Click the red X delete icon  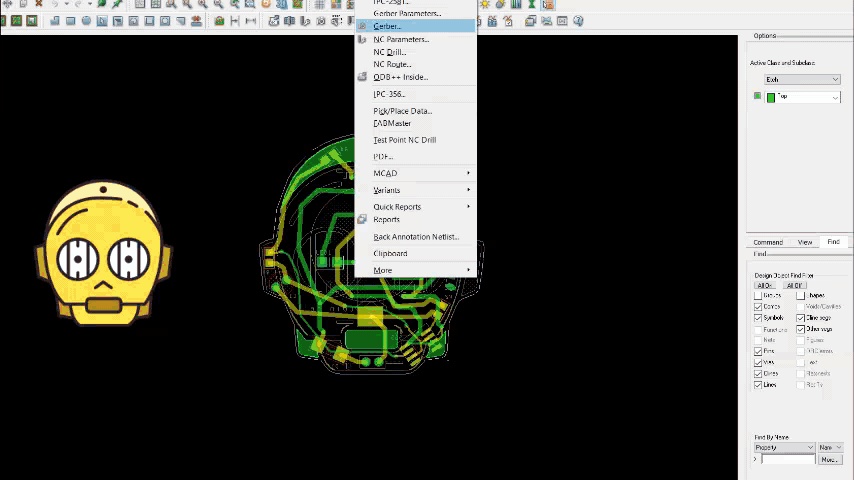[39, 4]
